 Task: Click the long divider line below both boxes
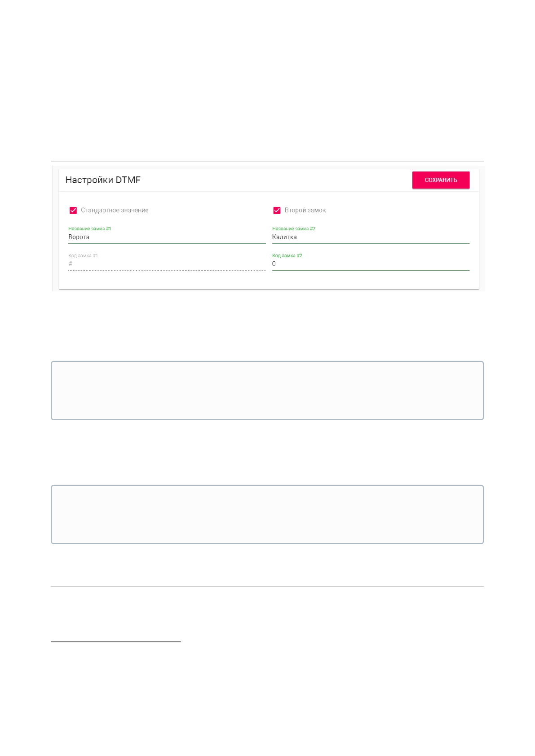click(267, 586)
